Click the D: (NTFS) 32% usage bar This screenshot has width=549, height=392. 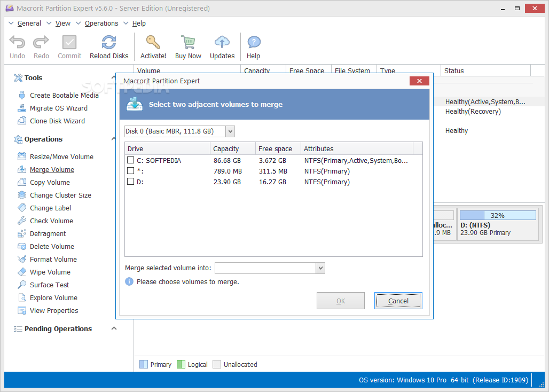[x=498, y=215]
